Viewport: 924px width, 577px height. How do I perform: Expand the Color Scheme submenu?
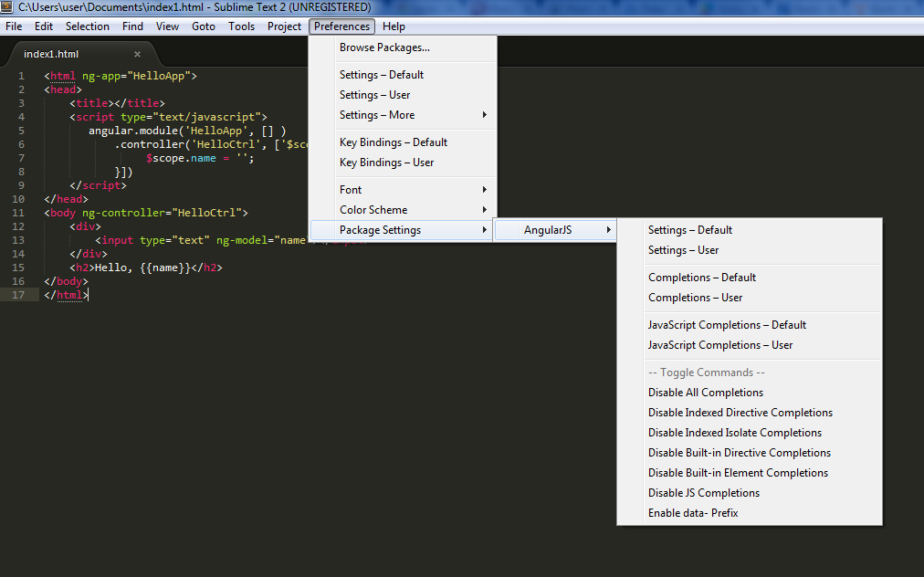pos(403,209)
